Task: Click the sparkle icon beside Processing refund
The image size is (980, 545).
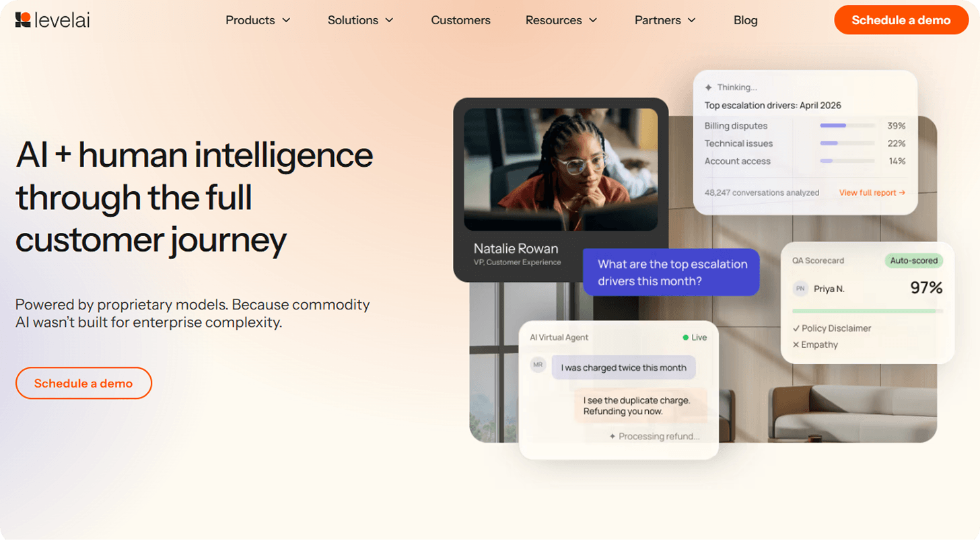Action: click(x=612, y=437)
